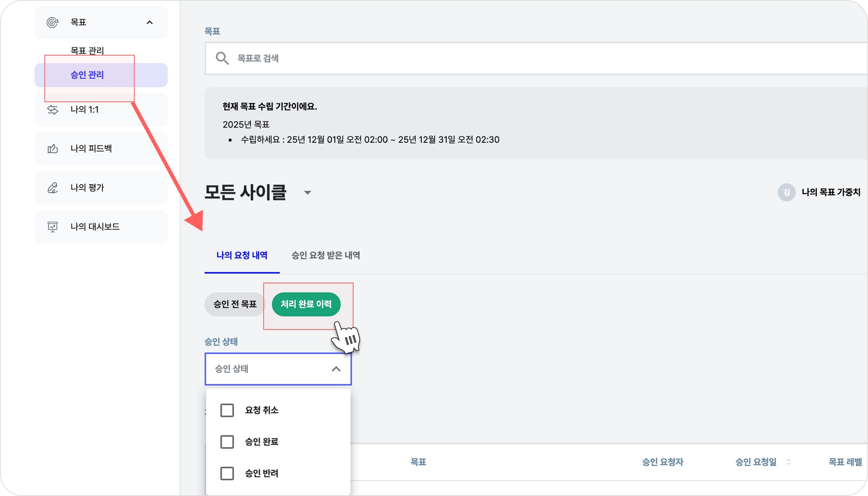Image resolution: width=868 pixels, height=496 pixels.
Task: Click the 승인 전 목표 button
Action: pos(235,304)
